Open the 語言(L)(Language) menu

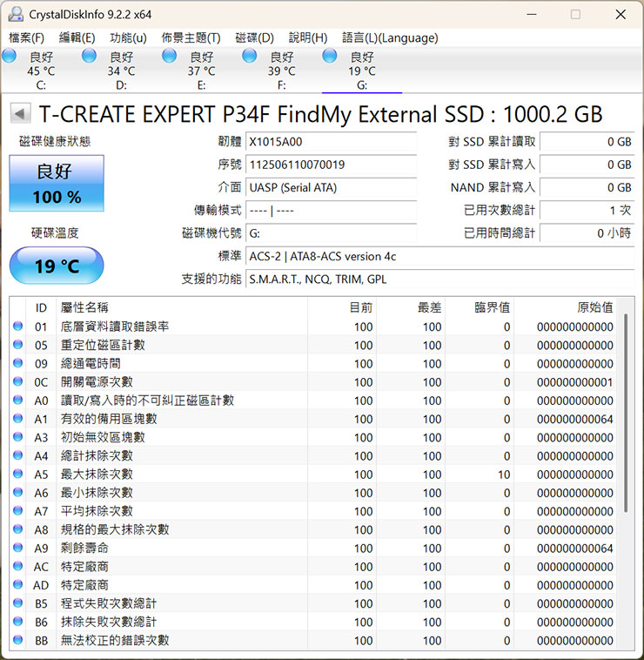tap(390, 38)
